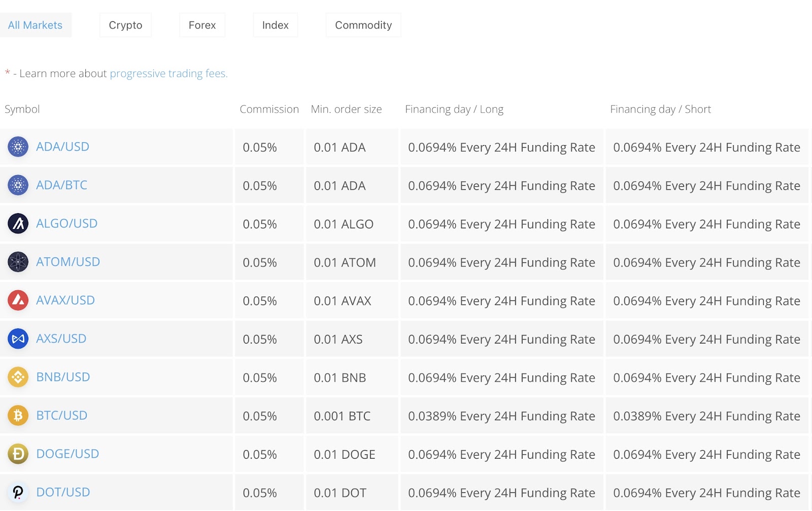Switch to the Forex tab
The height and width of the screenshot is (511, 812).
(x=202, y=25)
